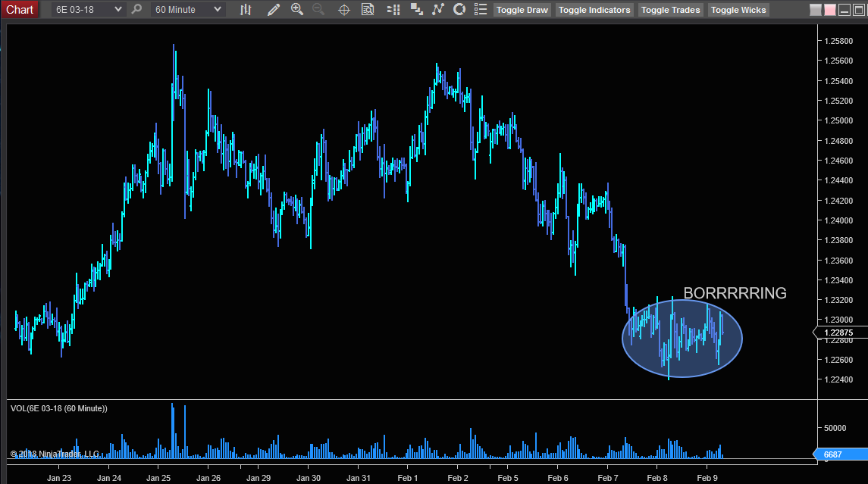The height and width of the screenshot is (484, 868).
Task: Select the blue ellipse drawing on chart
Action: [x=682, y=339]
